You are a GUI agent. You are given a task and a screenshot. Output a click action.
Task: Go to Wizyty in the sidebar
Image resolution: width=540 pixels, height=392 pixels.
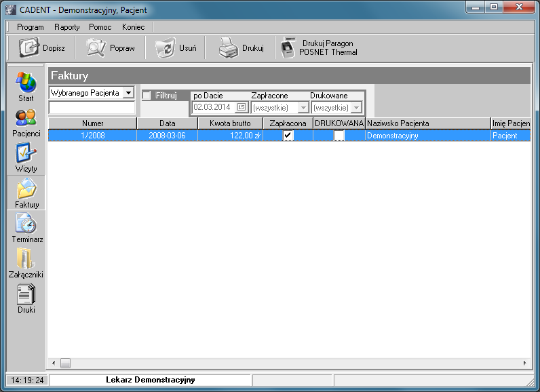(x=26, y=153)
